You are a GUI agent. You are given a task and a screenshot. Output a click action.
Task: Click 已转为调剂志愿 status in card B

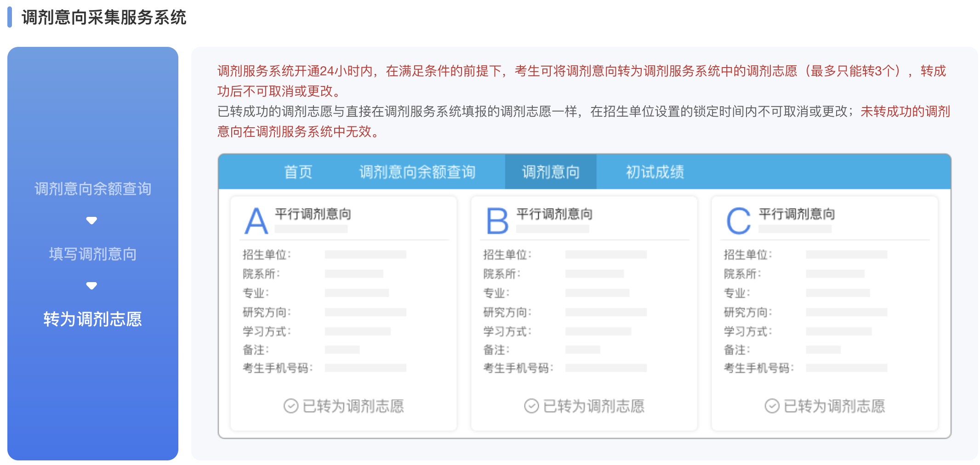[593, 406]
